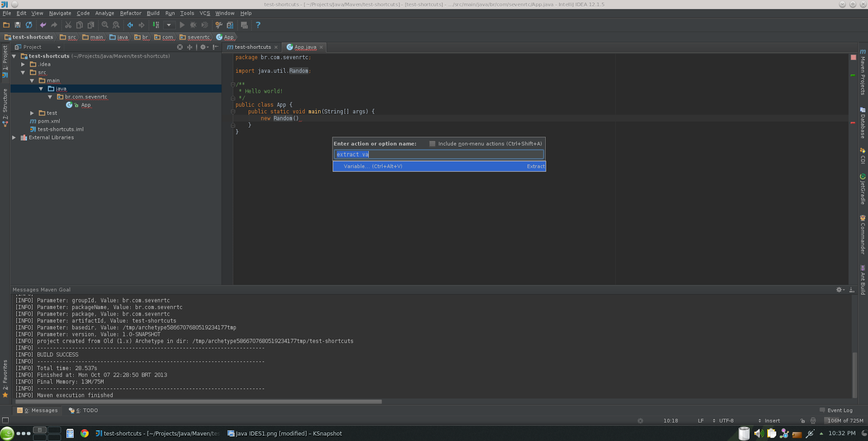Click the Save All toolbar icon
The image size is (868, 441).
click(x=17, y=25)
